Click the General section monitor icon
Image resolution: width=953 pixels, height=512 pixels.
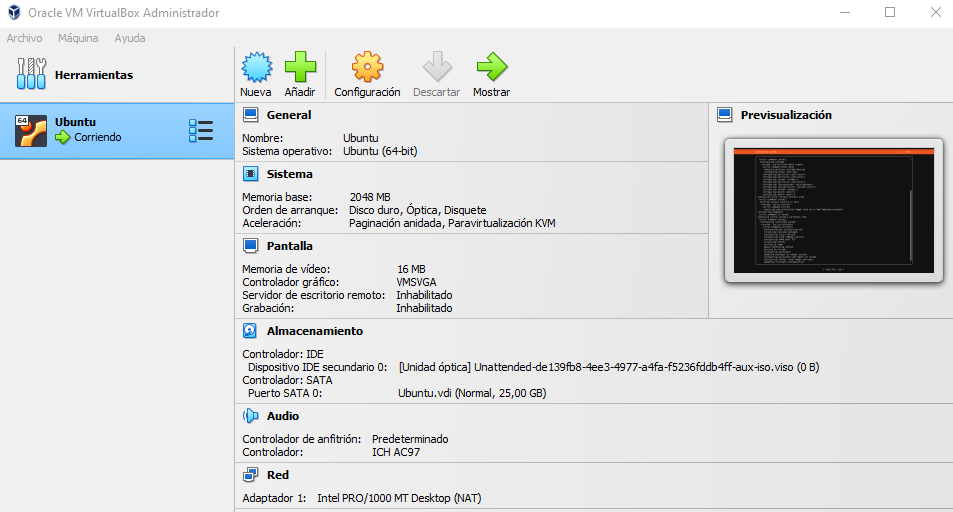[250, 114]
